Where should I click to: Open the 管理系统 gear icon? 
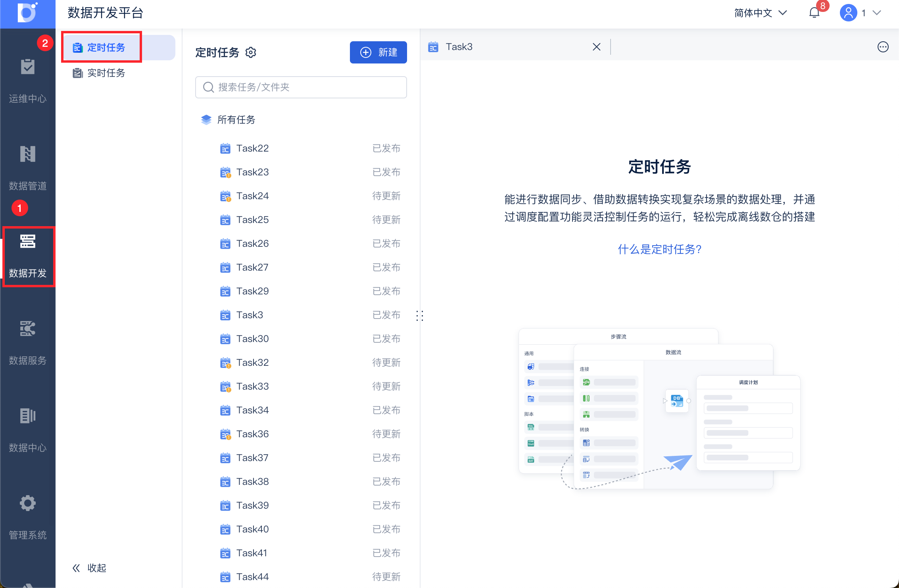pos(27,503)
